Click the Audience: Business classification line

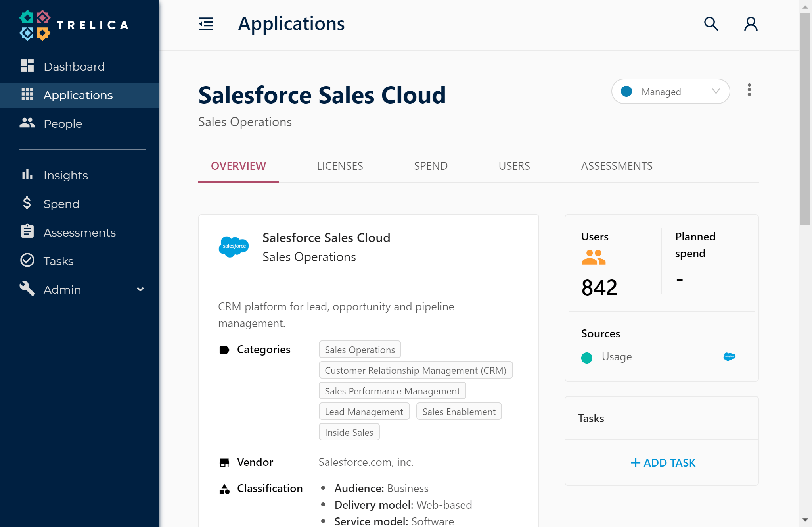point(381,489)
